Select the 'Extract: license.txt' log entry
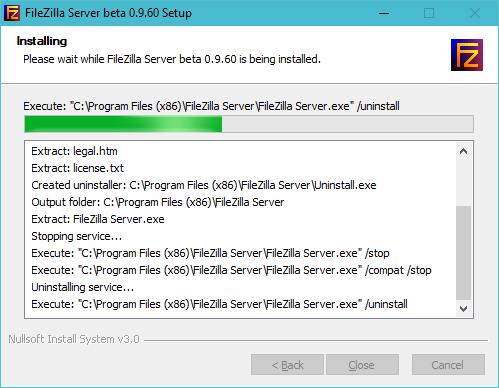 click(77, 168)
